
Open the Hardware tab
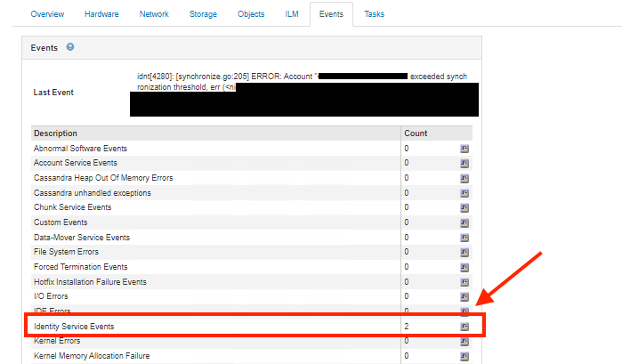(x=101, y=14)
